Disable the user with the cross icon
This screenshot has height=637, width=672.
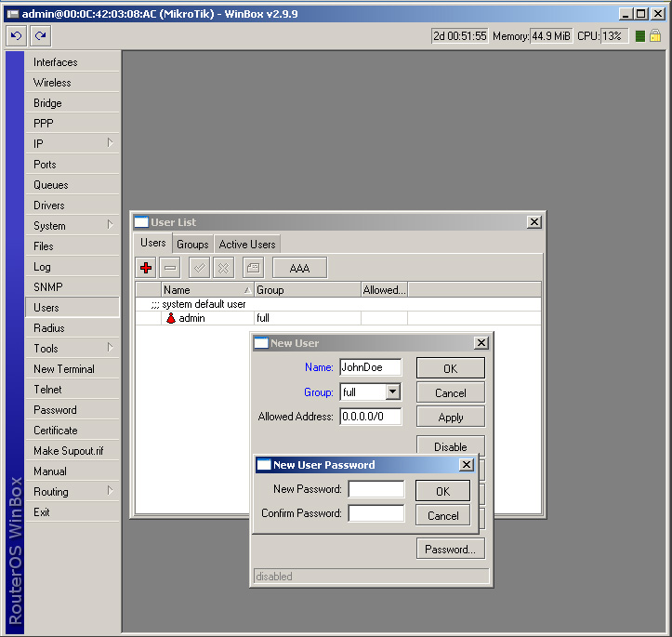pos(224,268)
